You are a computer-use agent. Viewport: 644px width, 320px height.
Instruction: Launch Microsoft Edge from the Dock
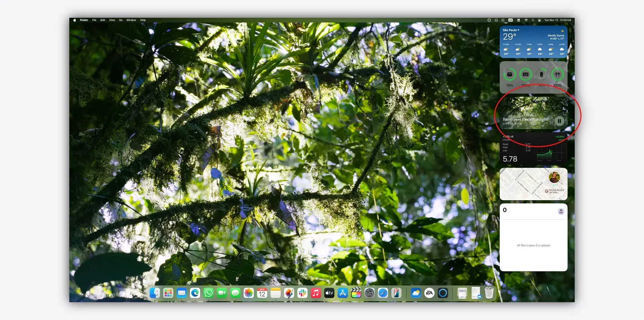(x=195, y=293)
